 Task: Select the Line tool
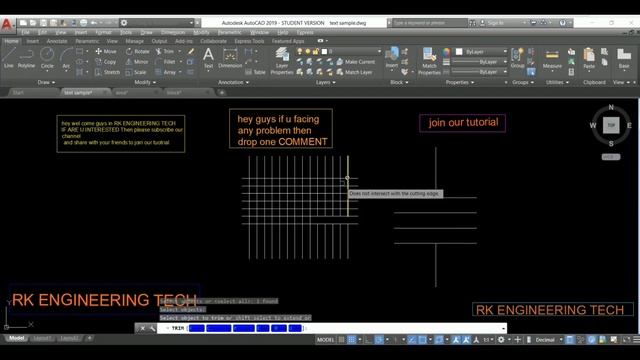tap(9, 57)
